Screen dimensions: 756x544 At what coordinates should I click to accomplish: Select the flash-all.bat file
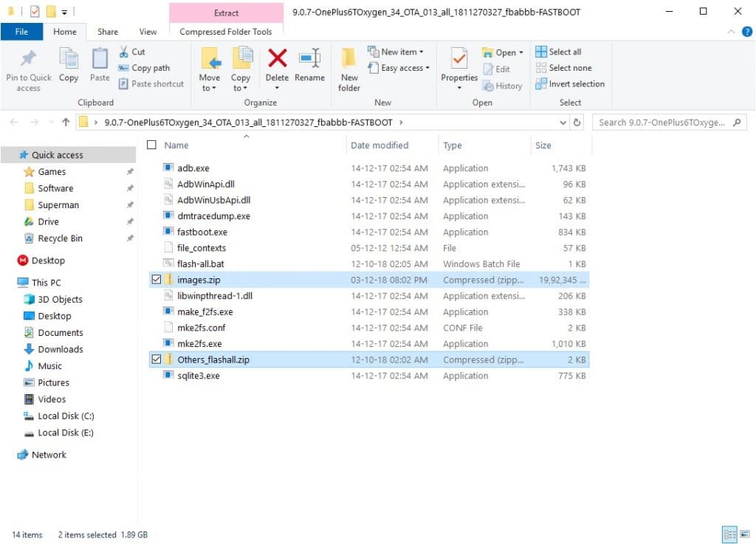[x=201, y=264]
